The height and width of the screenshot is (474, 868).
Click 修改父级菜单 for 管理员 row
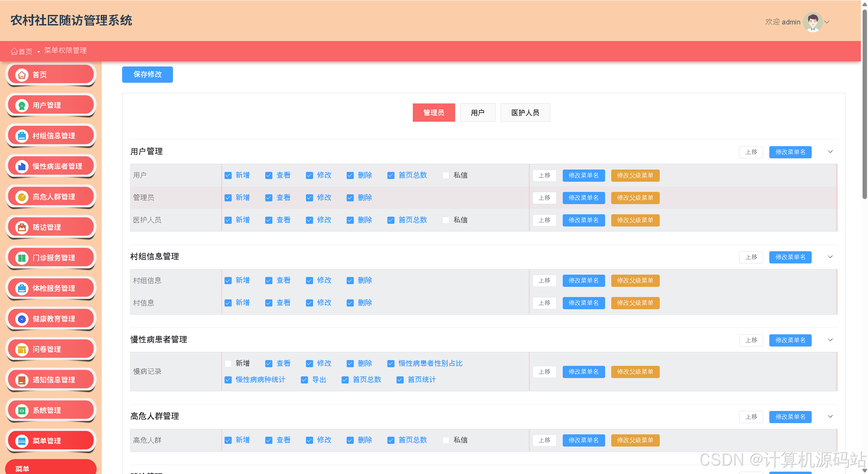pos(635,198)
